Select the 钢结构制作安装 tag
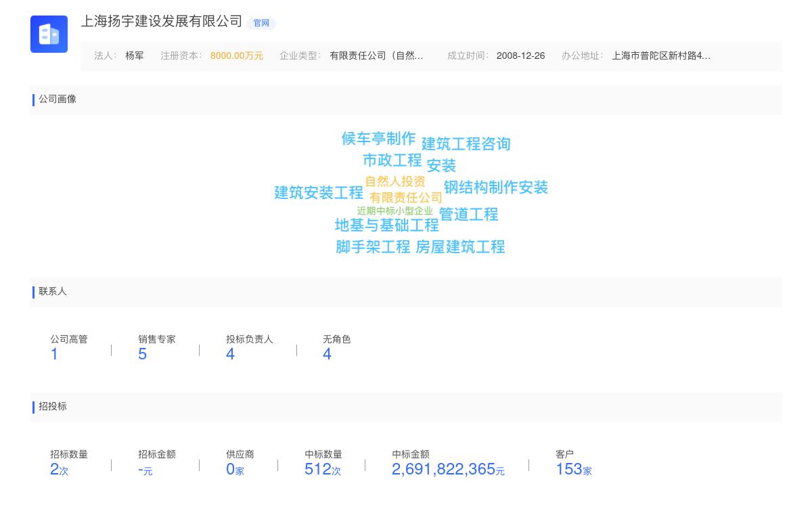The height and width of the screenshot is (509, 812). (x=496, y=187)
